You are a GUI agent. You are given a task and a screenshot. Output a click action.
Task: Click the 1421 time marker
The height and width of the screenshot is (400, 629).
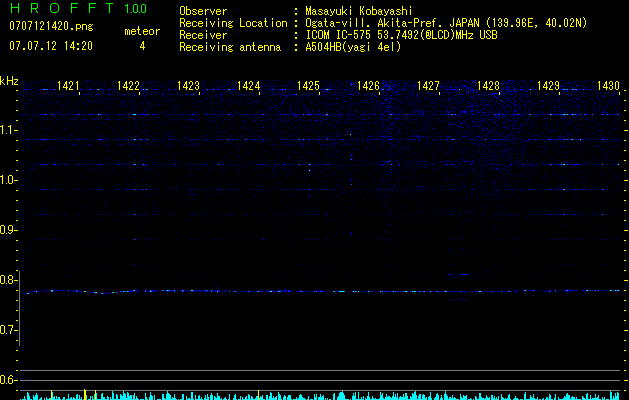68,85
